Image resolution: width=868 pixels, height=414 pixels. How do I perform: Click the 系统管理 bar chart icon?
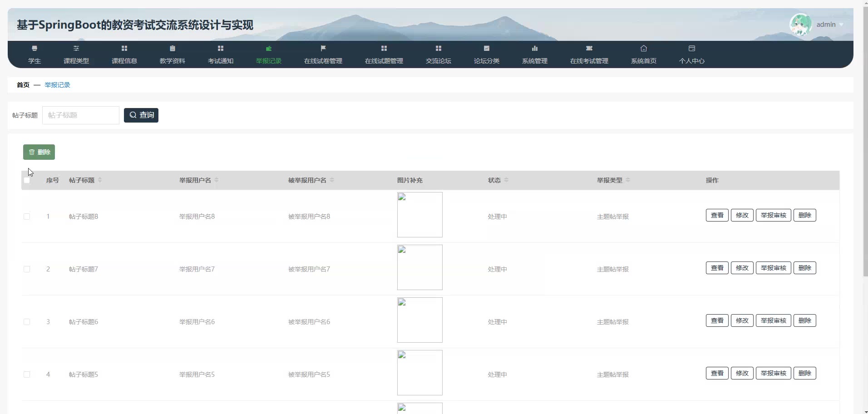[535, 48]
